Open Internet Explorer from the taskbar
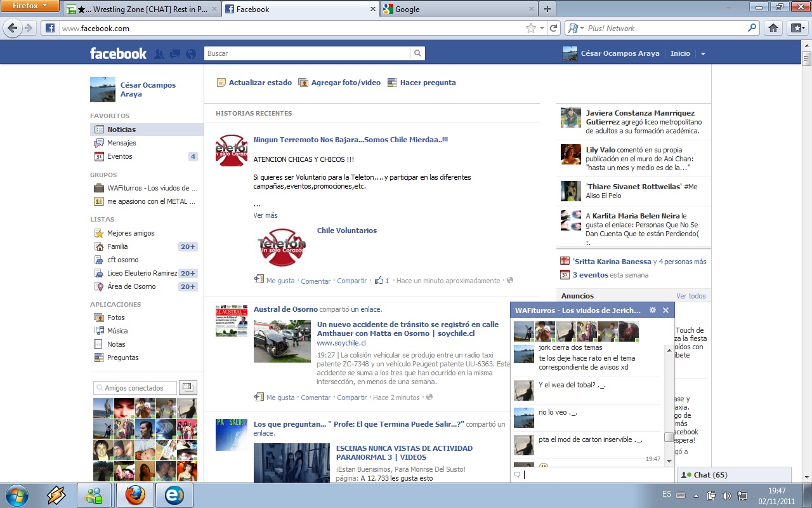Image resolution: width=812 pixels, height=508 pixels. [173, 495]
